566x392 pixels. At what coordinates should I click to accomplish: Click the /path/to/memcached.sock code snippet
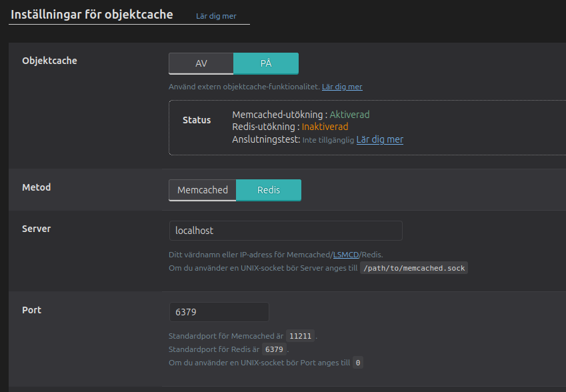pyautogui.click(x=413, y=267)
